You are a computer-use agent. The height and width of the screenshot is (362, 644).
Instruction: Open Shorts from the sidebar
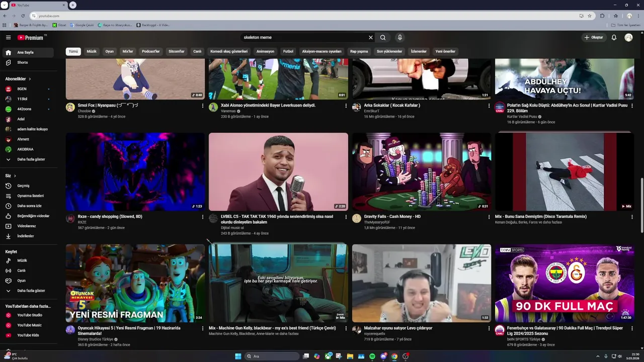[x=29, y=62]
